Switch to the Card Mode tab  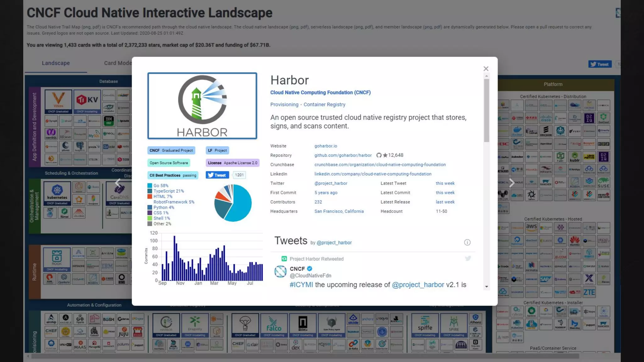[118, 63]
